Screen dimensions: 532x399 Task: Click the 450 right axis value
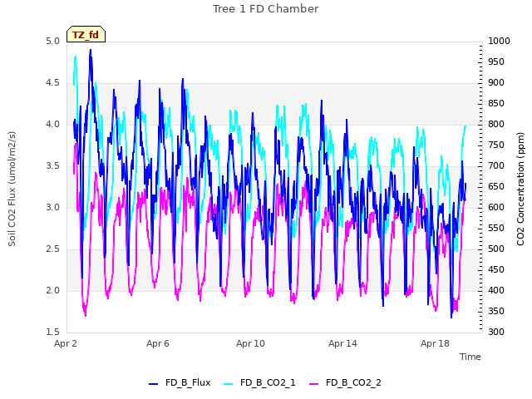click(x=496, y=269)
